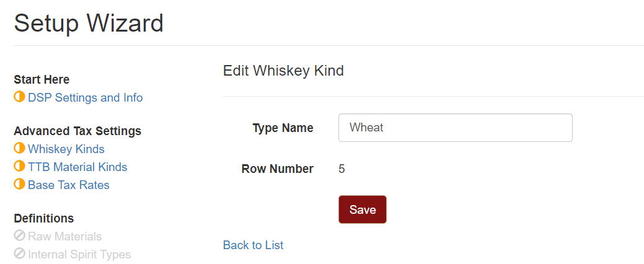Click the Row Number label
The height and width of the screenshot is (264, 644).
pyautogui.click(x=278, y=169)
